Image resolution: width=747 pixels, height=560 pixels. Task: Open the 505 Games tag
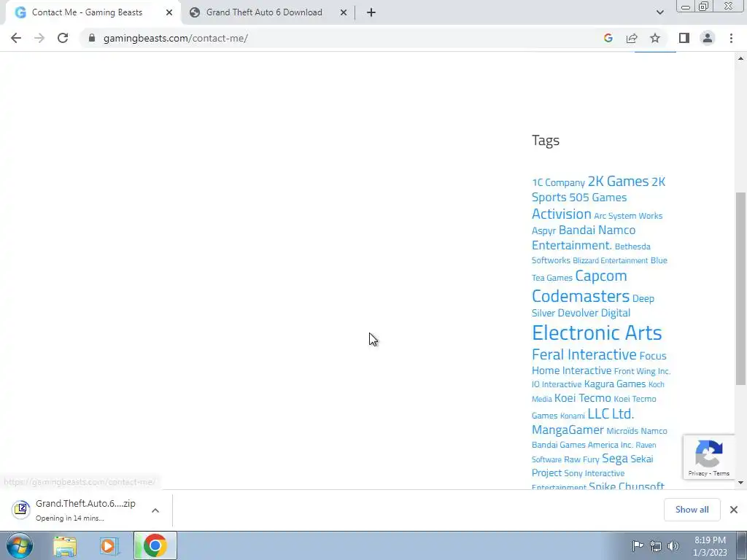598,197
